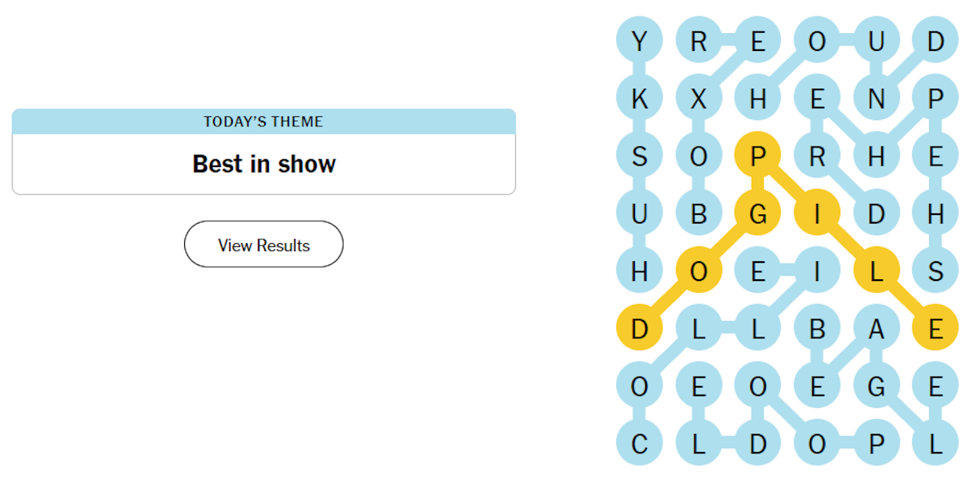This screenshot has width=980, height=488.
Task: Select the highlighted yellow letter I
Action: point(817,212)
